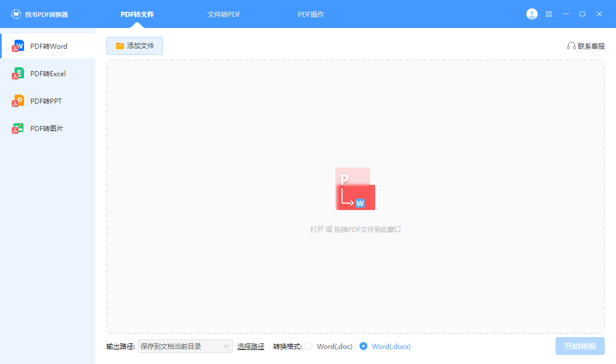Click the 联系客服 headset icon
The image size is (616, 364).
[x=572, y=46]
